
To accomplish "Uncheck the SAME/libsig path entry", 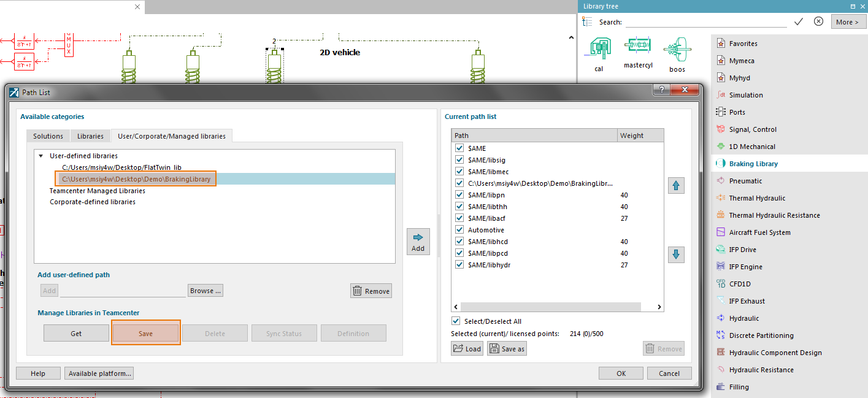I will 459,159.
